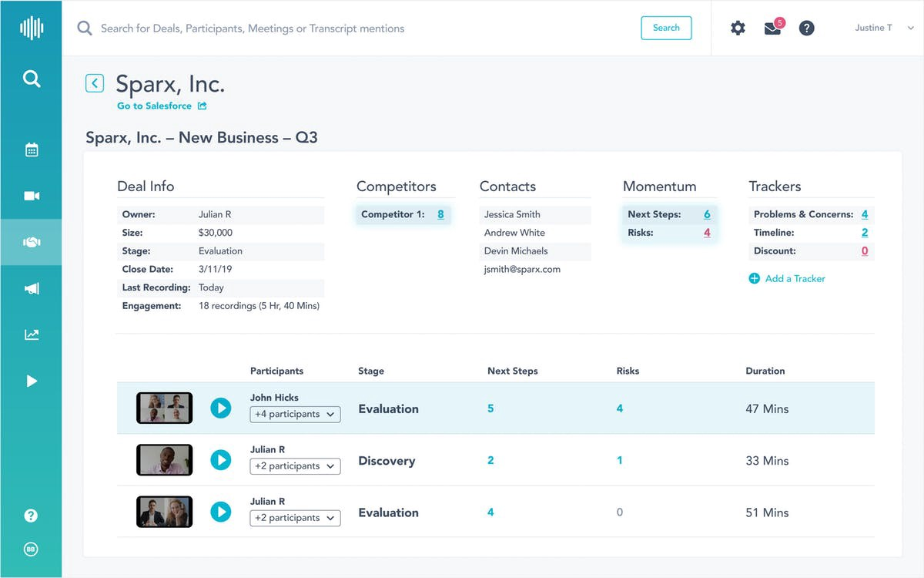Viewport: 924px width, 578px height.
Task: Click the help question mark in header
Action: tap(806, 29)
